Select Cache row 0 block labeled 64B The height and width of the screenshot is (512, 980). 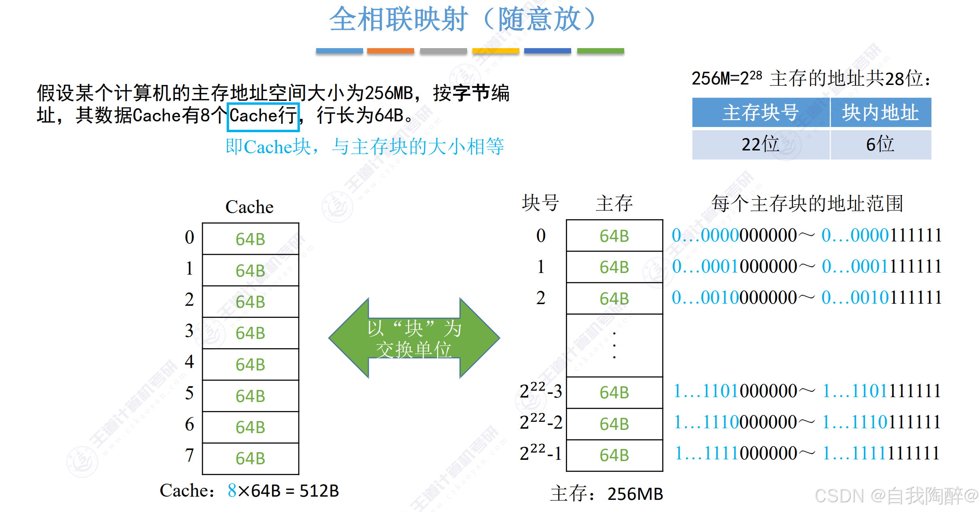250,238
